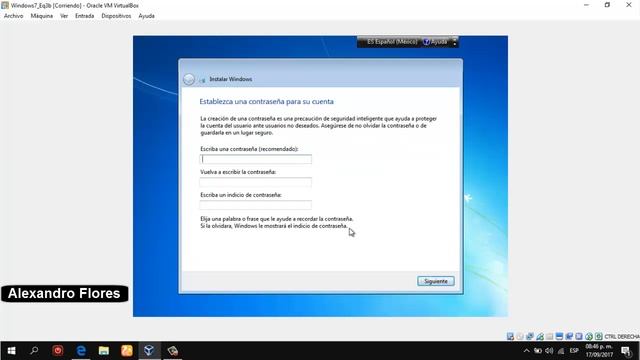
Task: Click the Siguiente button
Action: pos(436,281)
